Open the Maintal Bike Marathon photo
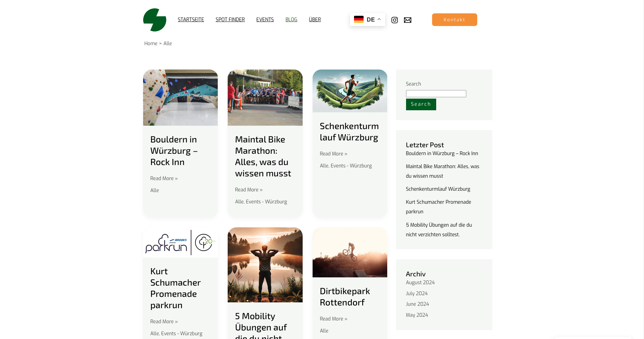The height and width of the screenshot is (339, 644). 265,98
